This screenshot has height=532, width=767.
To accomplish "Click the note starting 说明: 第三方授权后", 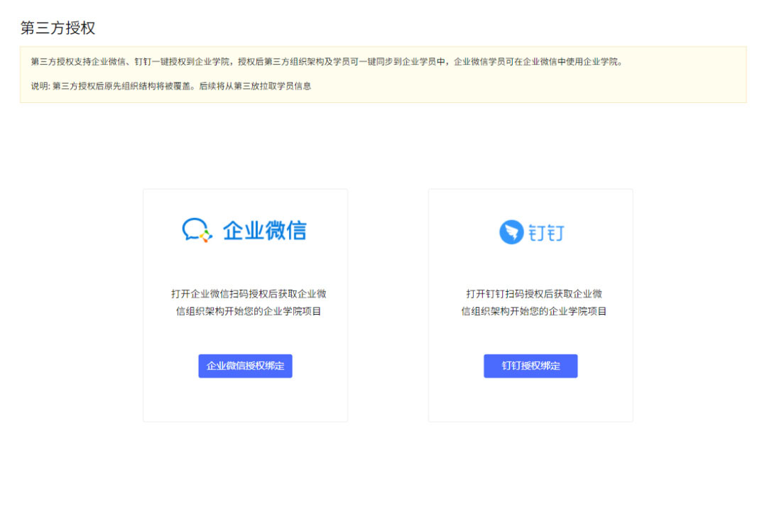I will click(x=171, y=86).
